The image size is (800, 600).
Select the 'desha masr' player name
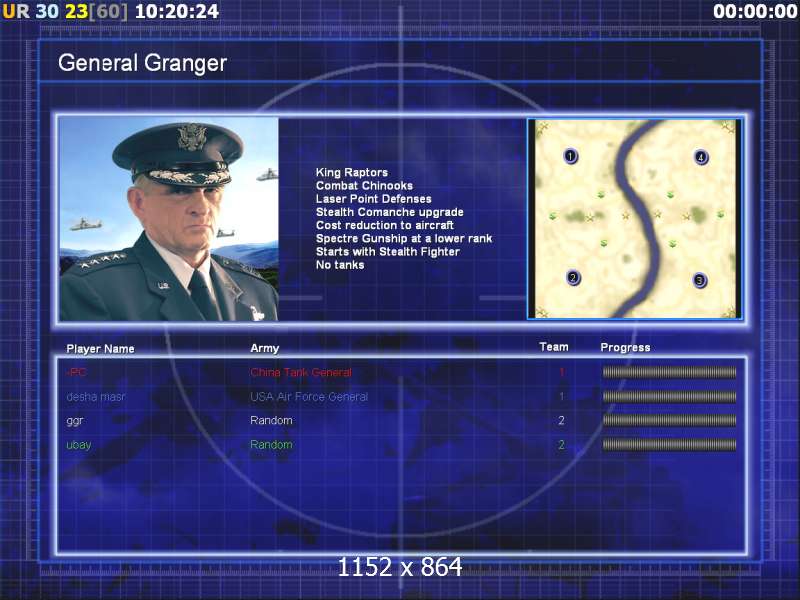(95, 396)
